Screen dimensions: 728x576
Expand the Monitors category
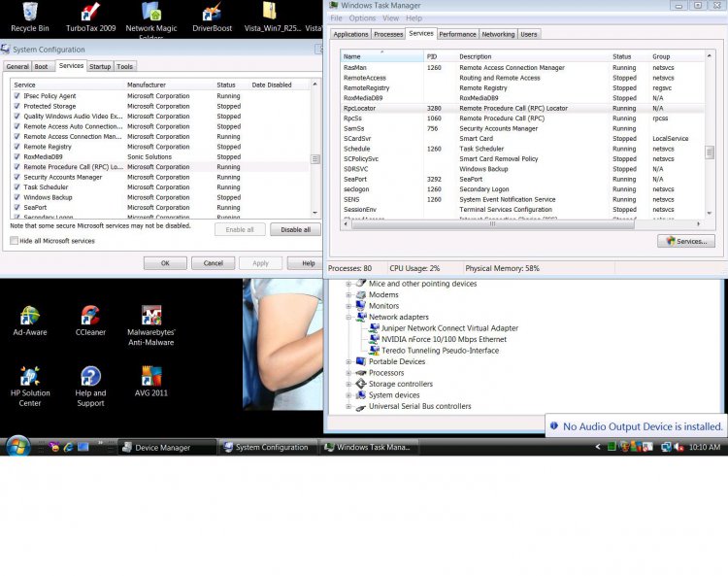[x=348, y=306]
